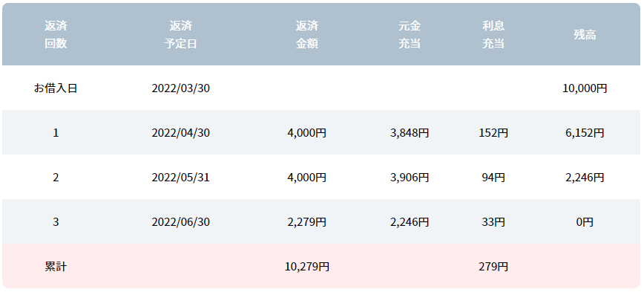This screenshot has height=292, width=644.
Task: Click the 3,906円 principal cell
Action: [x=410, y=178]
